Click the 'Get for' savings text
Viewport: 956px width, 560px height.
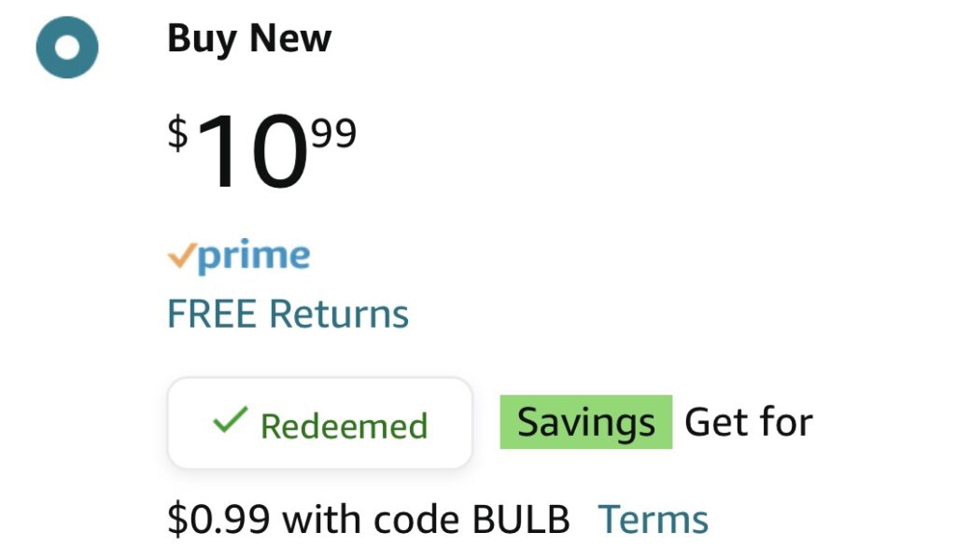(x=749, y=422)
